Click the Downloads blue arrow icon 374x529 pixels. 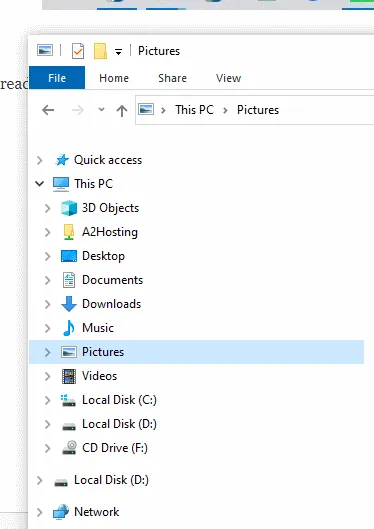[x=69, y=304]
